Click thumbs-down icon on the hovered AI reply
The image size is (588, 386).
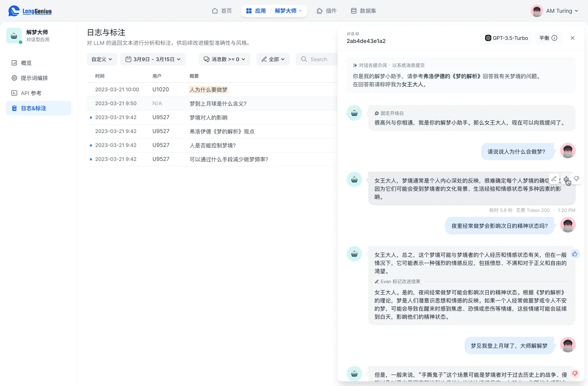pyautogui.click(x=576, y=179)
